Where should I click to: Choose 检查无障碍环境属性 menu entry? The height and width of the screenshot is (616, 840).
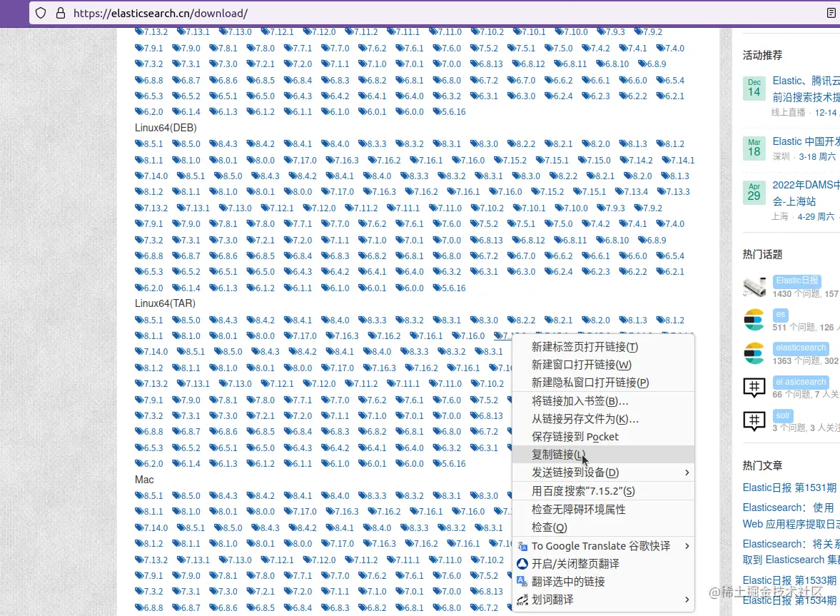pyautogui.click(x=603, y=510)
